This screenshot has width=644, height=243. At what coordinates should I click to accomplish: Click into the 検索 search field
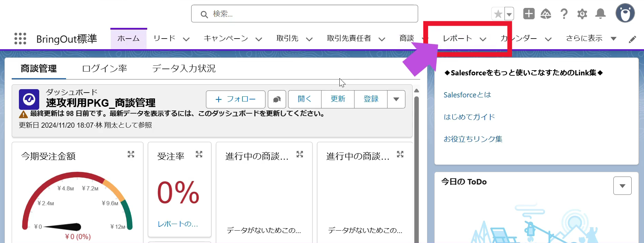click(x=305, y=14)
